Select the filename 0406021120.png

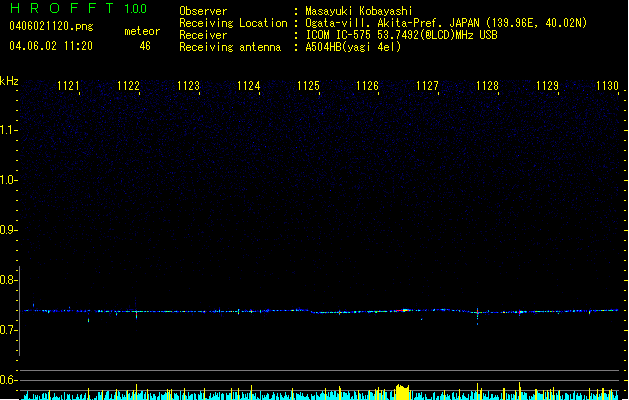coord(51,26)
